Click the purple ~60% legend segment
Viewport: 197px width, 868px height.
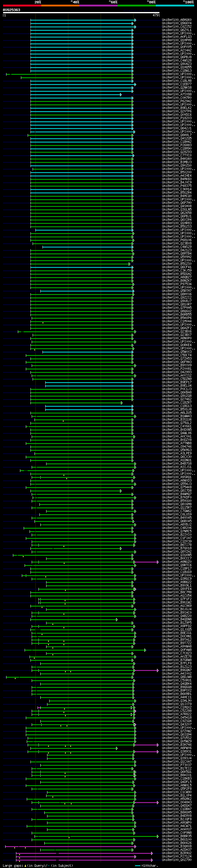[x=98, y=6]
